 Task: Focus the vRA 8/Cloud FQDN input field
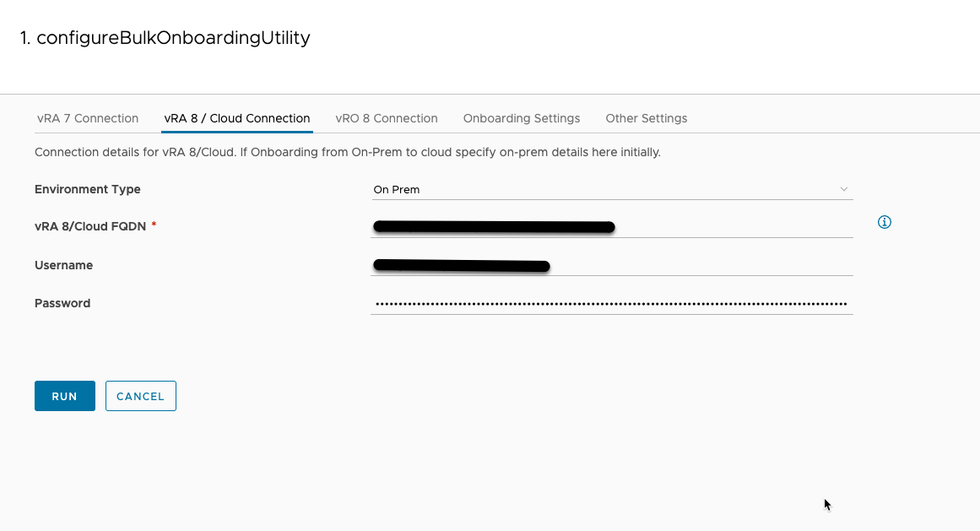coord(611,226)
